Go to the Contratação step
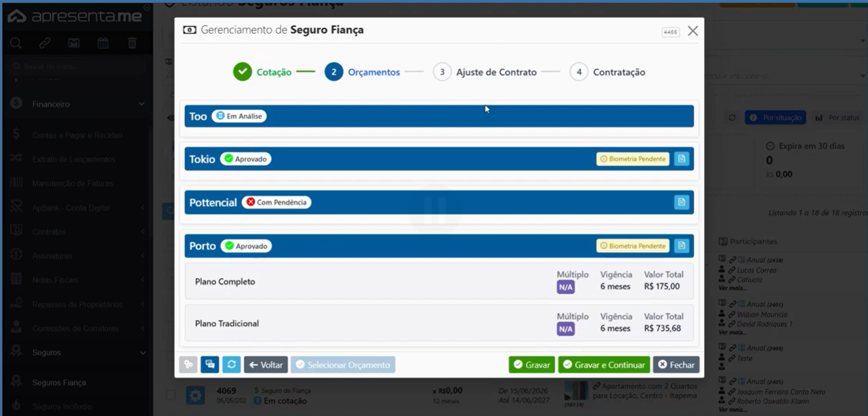Screen dimensions: 868x416 click(608, 72)
